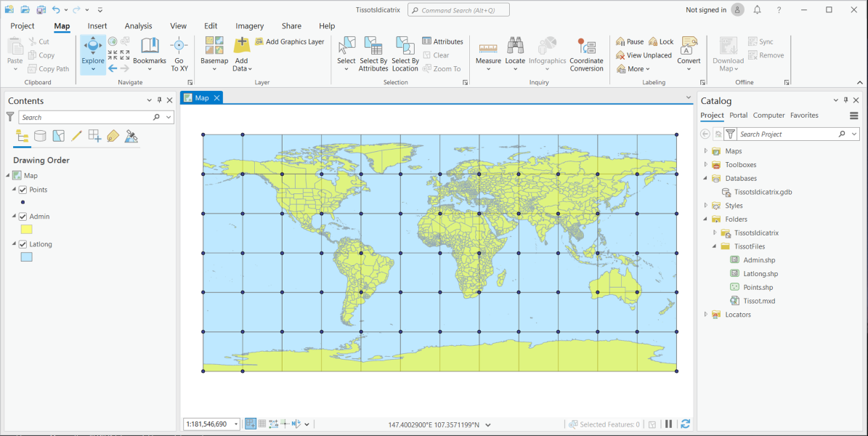
Task: Expand the Locators node in Catalog
Action: pyautogui.click(x=705, y=314)
